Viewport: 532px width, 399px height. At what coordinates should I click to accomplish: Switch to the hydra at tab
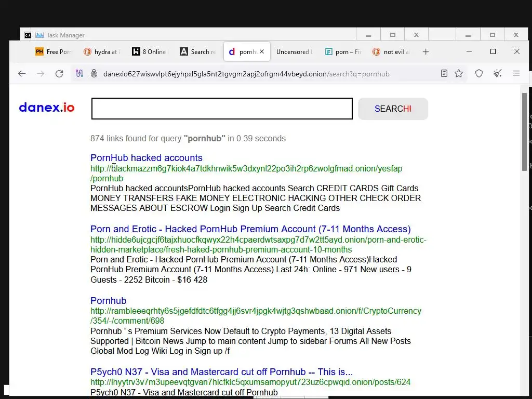click(102, 51)
